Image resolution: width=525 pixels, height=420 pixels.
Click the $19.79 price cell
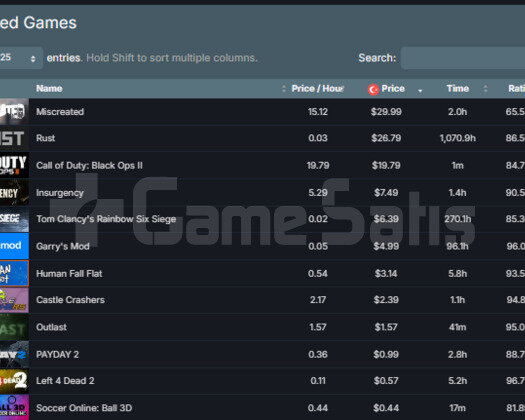pos(386,165)
